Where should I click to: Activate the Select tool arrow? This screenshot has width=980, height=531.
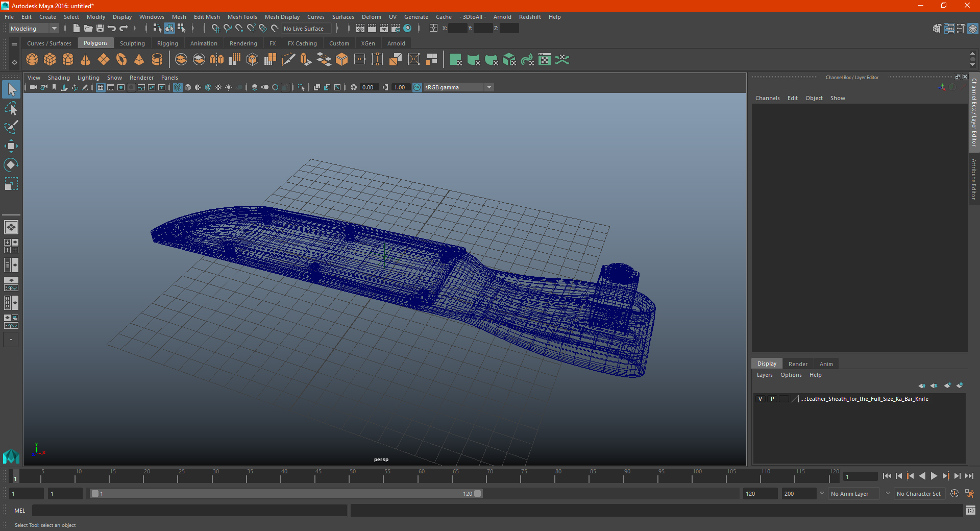point(11,89)
